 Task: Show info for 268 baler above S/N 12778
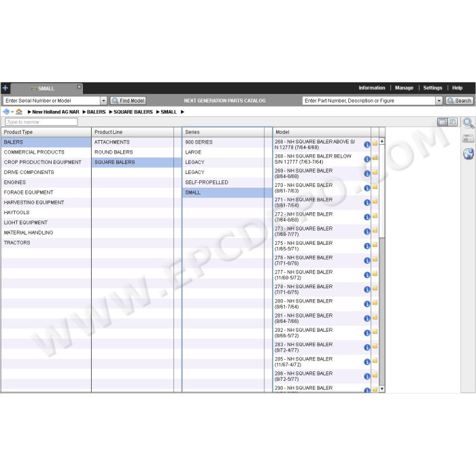click(x=367, y=144)
